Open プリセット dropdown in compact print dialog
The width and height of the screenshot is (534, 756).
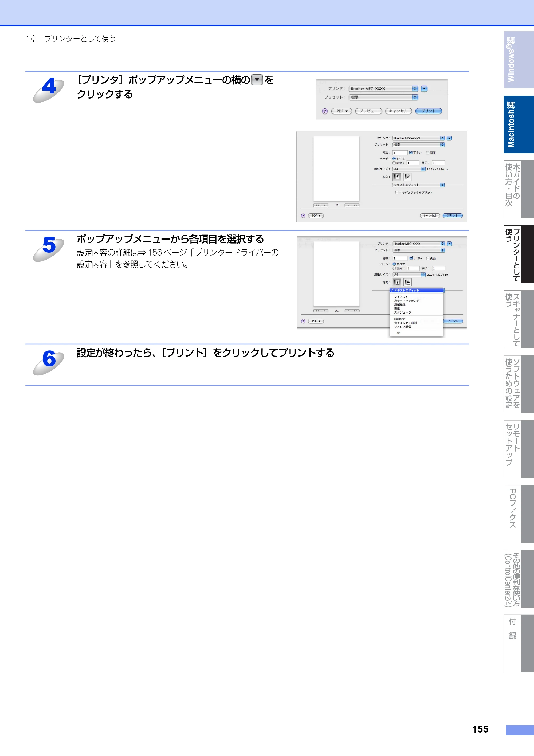click(383, 97)
